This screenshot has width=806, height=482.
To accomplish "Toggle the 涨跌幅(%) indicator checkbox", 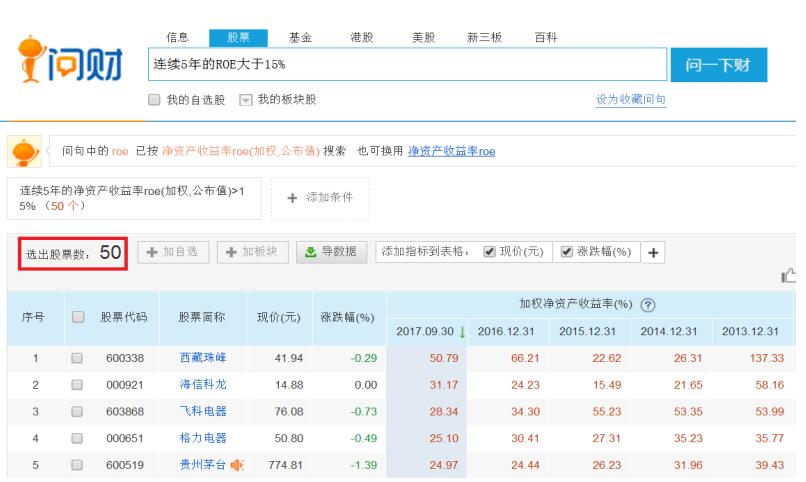I will (x=566, y=252).
